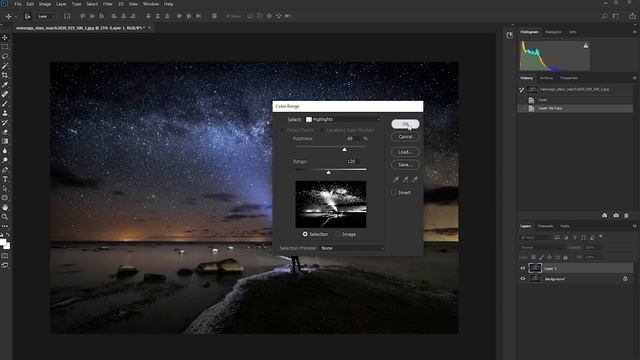The height and width of the screenshot is (360, 640).
Task: Toggle layer filtering switch in Layers panel
Action: 600,236
